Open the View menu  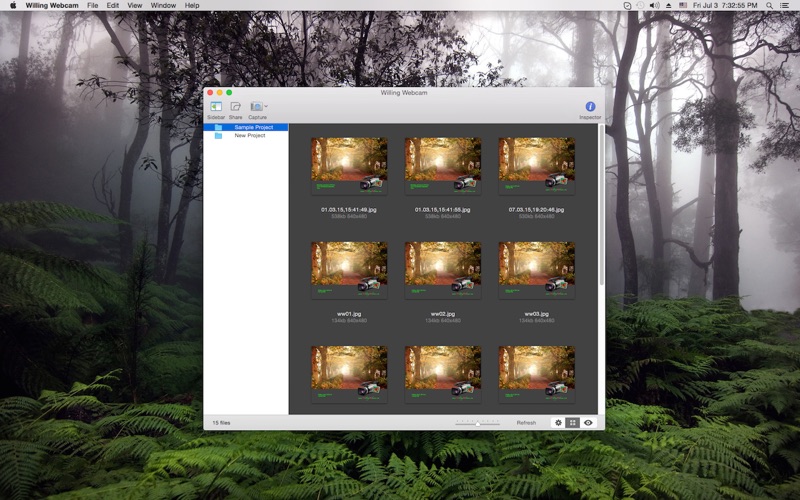135,5
